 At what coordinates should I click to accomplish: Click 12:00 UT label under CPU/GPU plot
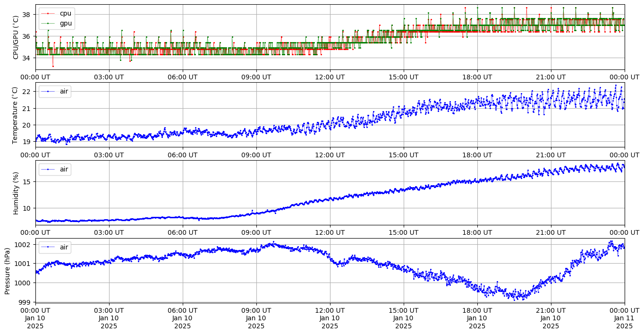click(x=330, y=77)
